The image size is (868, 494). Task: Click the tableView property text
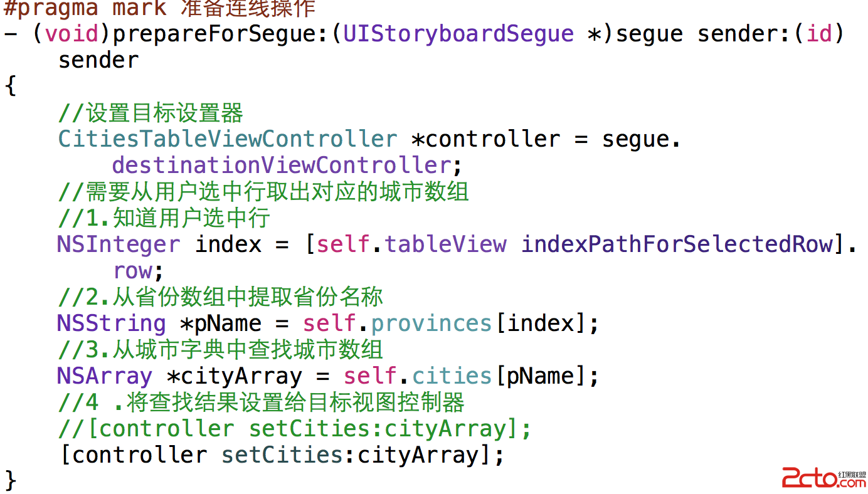pyautogui.click(x=445, y=244)
